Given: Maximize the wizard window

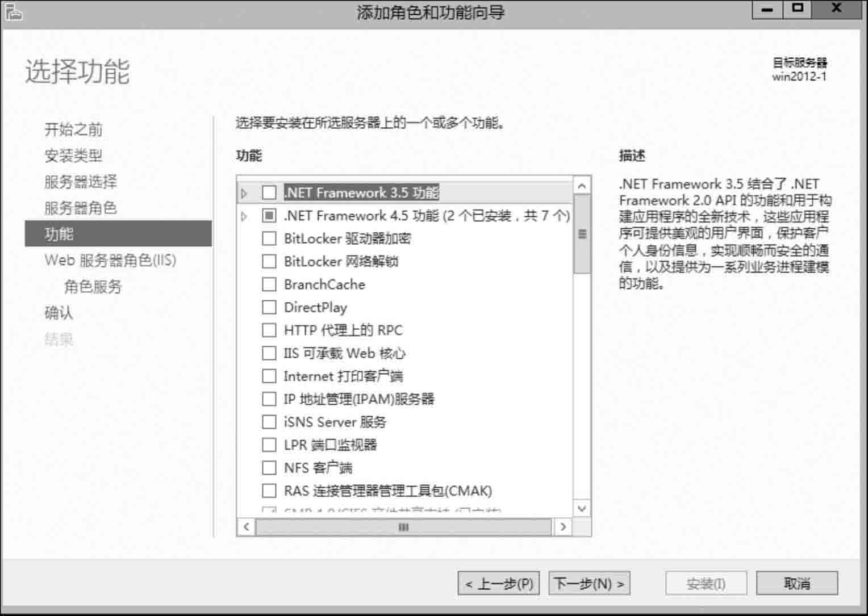Looking at the screenshot, I should (x=798, y=10).
